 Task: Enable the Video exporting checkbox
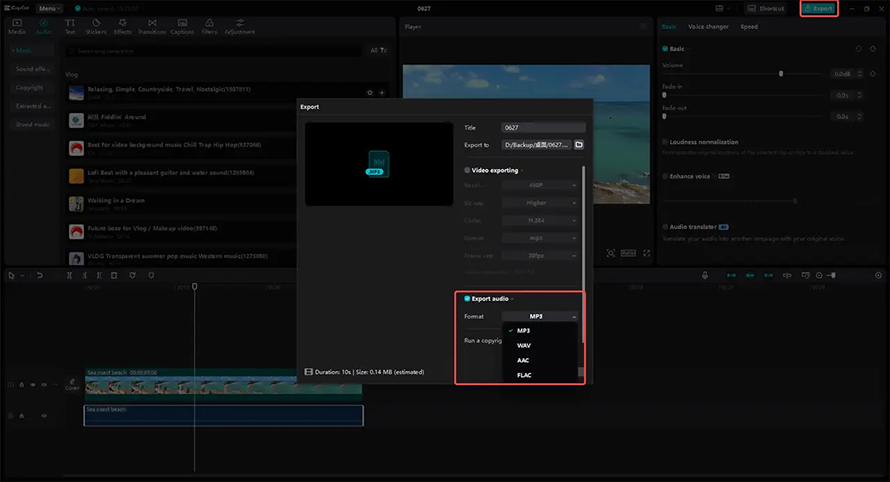click(467, 170)
